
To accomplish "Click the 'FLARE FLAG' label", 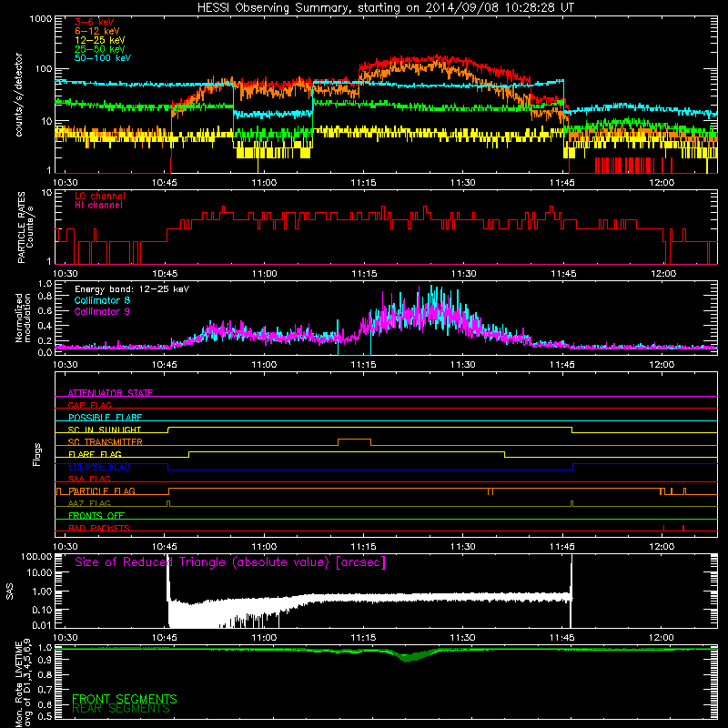I will [96, 454].
